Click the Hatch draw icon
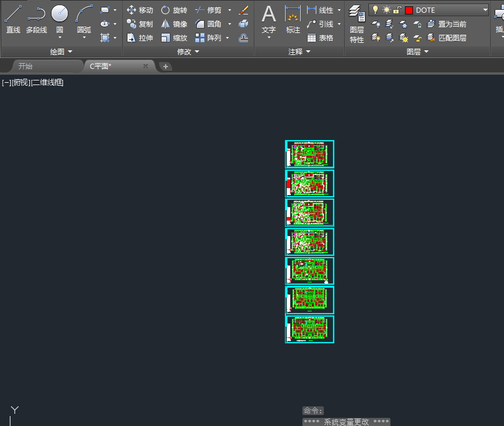504x426 pixels. 105,38
